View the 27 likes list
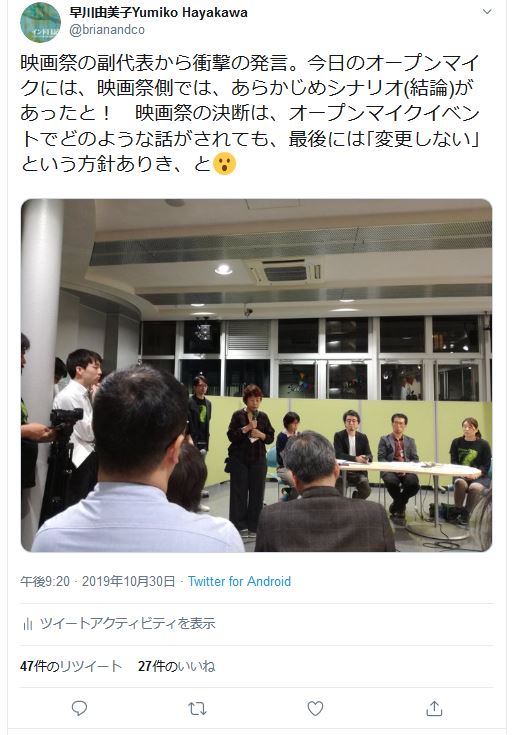513x735 pixels. (x=176, y=666)
